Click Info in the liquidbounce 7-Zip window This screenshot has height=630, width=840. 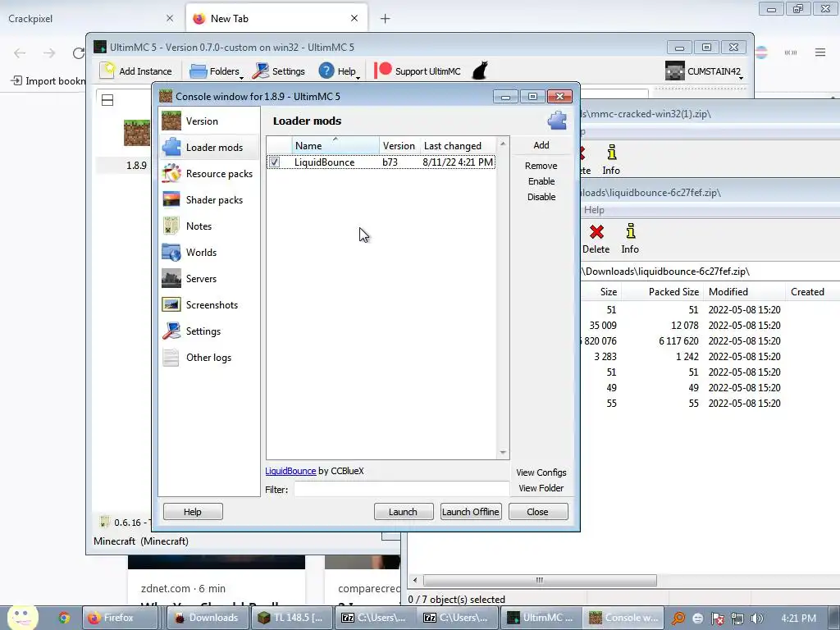tap(630, 239)
